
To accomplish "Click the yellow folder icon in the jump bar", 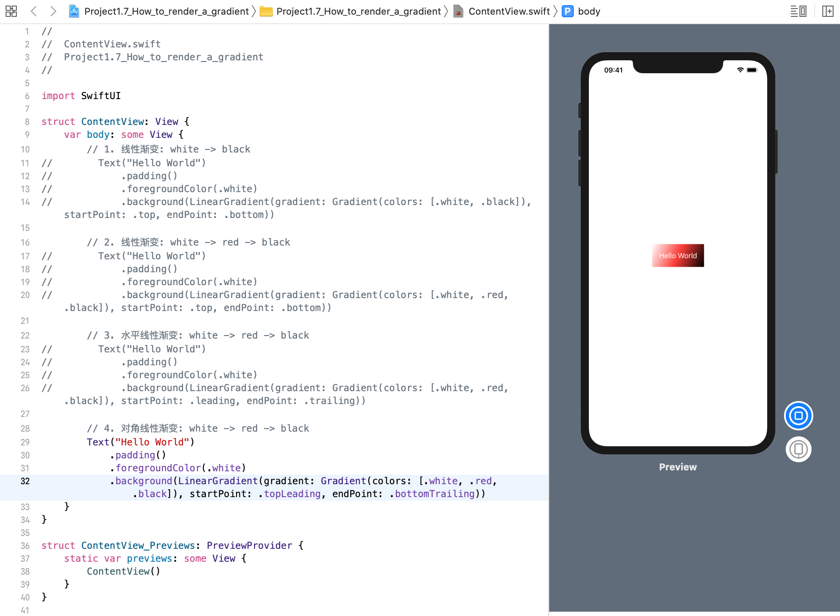I will click(x=266, y=12).
